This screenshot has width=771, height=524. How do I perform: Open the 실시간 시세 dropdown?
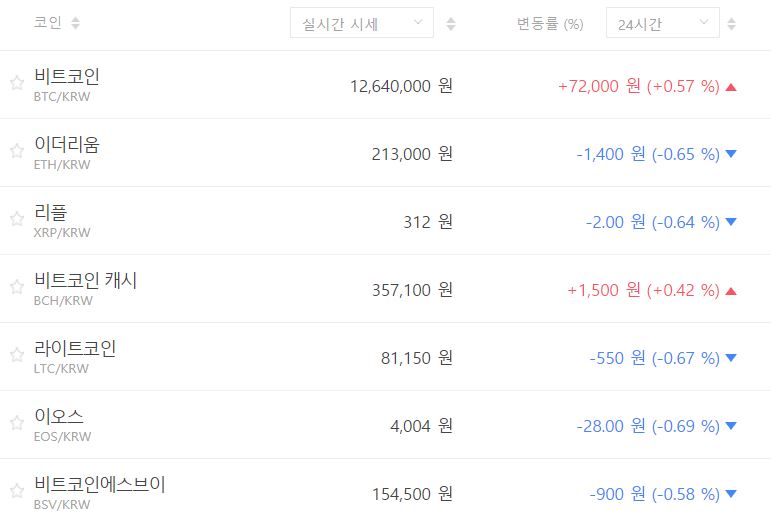coord(361,23)
